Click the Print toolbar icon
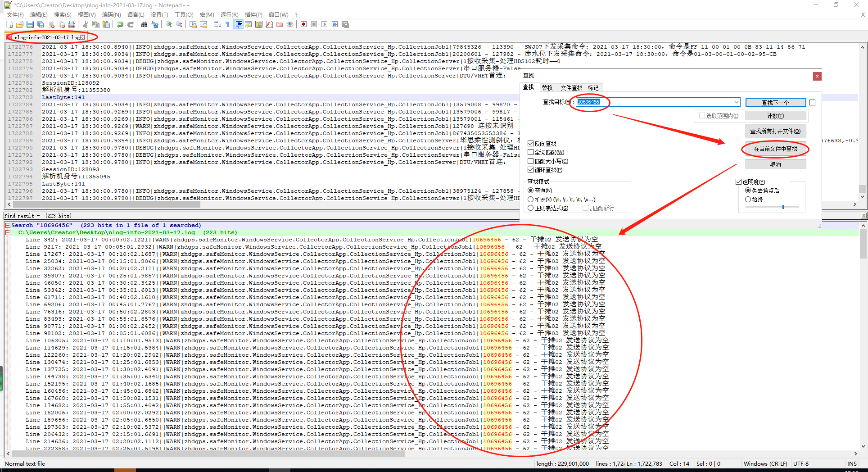This screenshot has height=472, width=868. click(72, 24)
